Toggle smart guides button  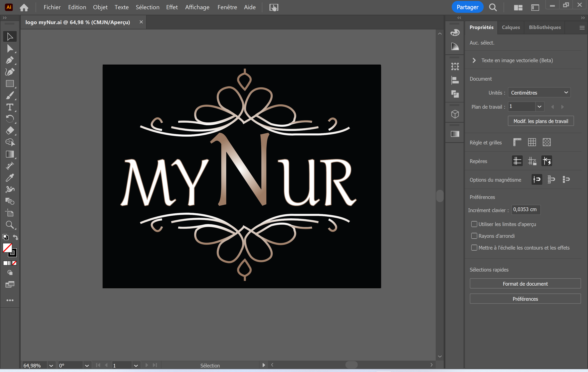coord(547,161)
